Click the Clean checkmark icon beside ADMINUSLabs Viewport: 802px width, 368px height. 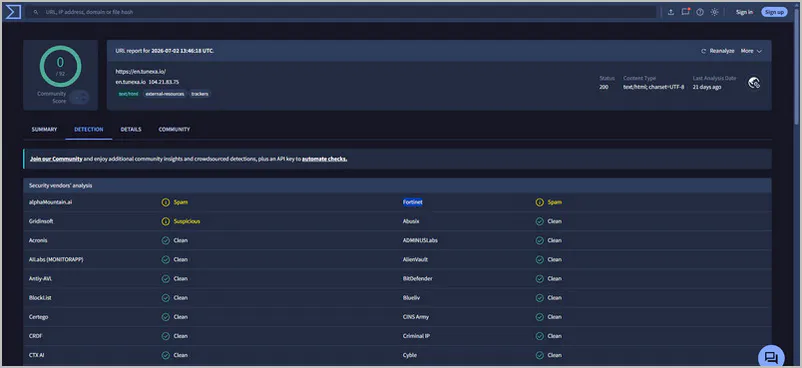point(539,241)
